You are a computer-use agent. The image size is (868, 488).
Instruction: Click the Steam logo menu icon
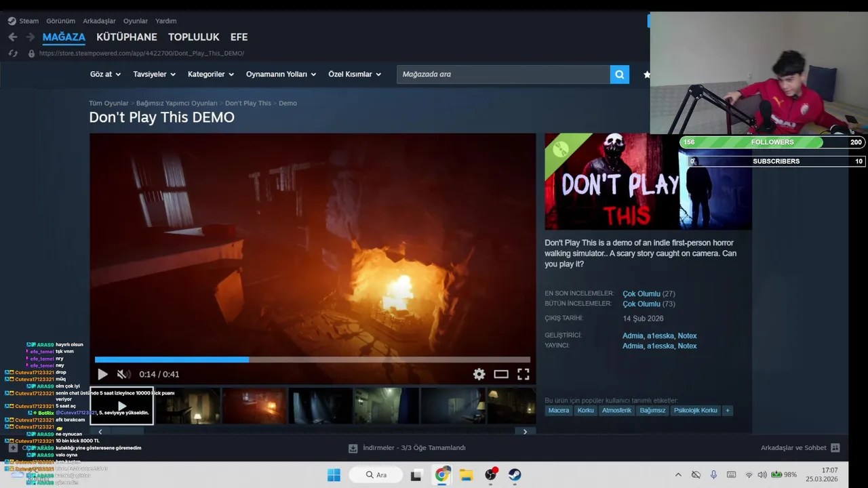pos(12,21)
